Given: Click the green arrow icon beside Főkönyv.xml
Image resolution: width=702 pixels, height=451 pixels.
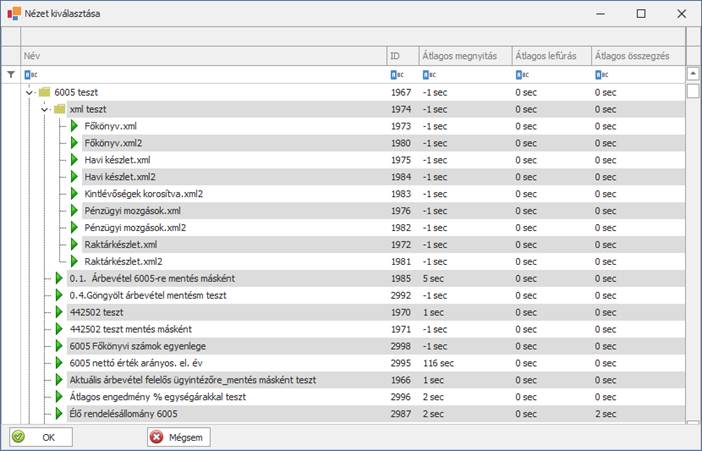Looking at the screenshot, I should click(74, 126).
